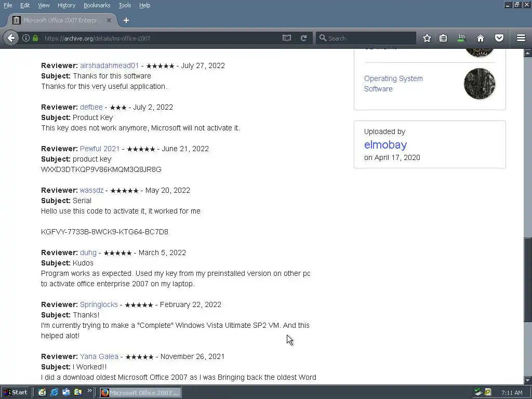Open the View menu
The height and width of the screenshot is (399, 532).
(x=44, y=5)
